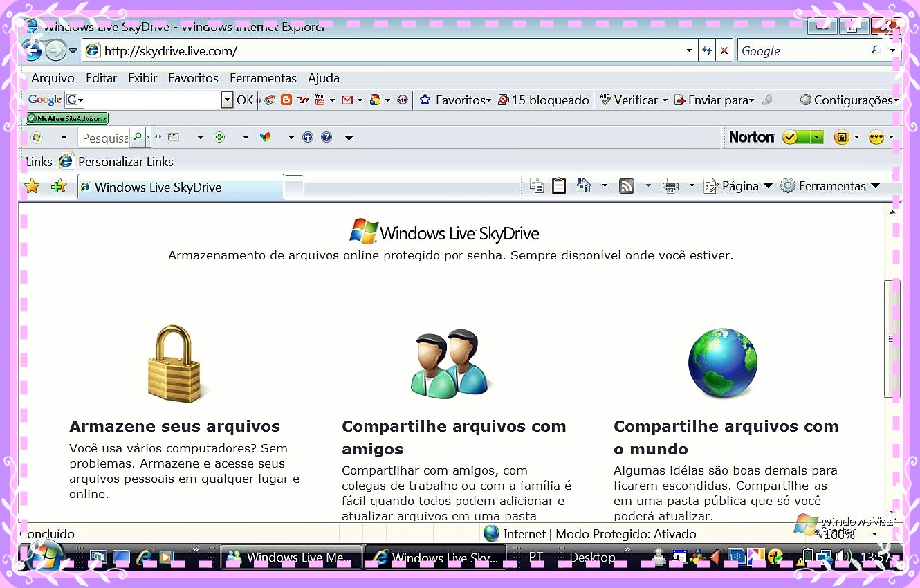Click the Back navigation arrow
Viewport: 920px width, 588px height.
pos(32,50)
